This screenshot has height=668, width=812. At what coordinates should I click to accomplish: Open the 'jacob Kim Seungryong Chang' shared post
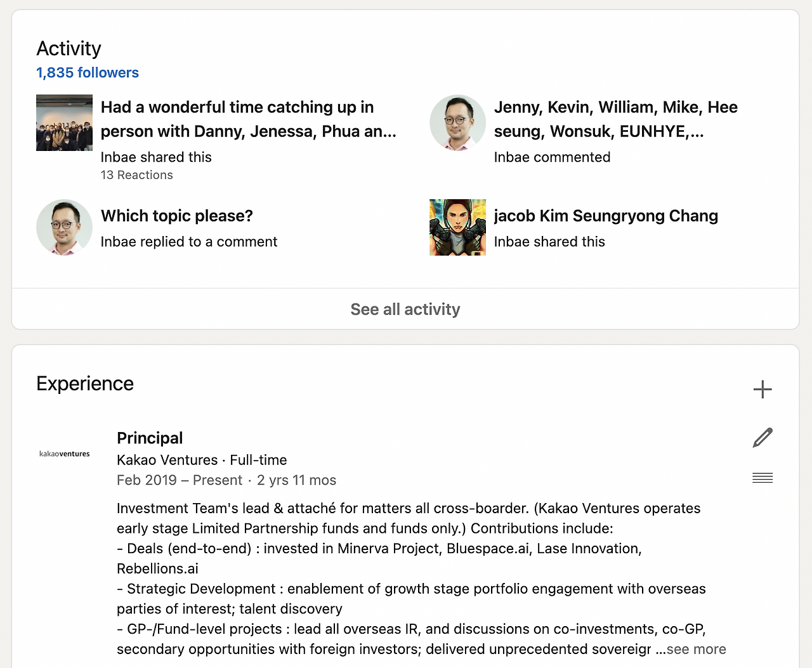pyautogui.click(x=606, y=216)
